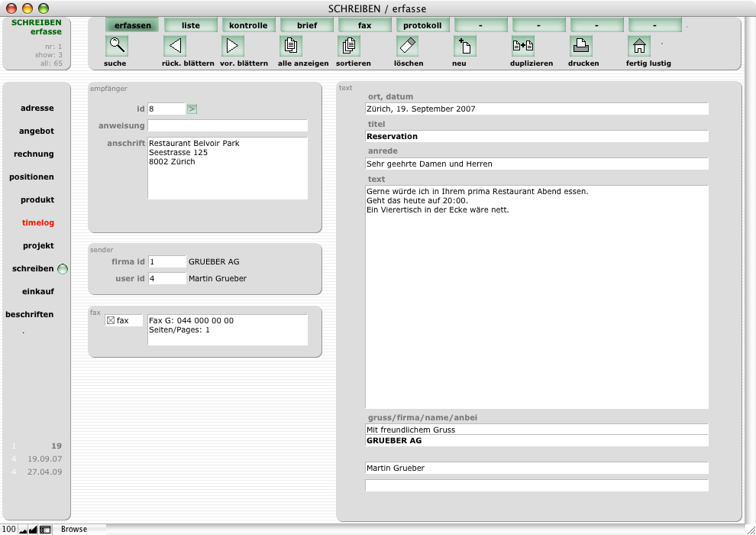Click the alle anzeigen icon
The image size is (756, 535).
(x=291, y=46)
